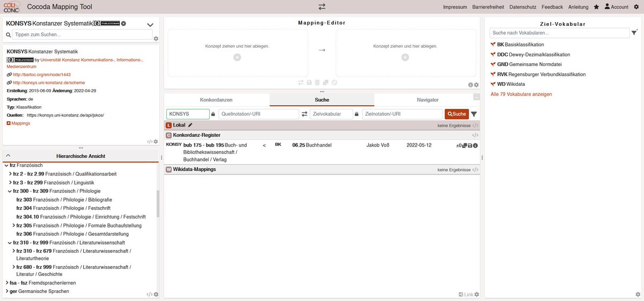Open Mapping-Editor settings gear

coord(477,85)
